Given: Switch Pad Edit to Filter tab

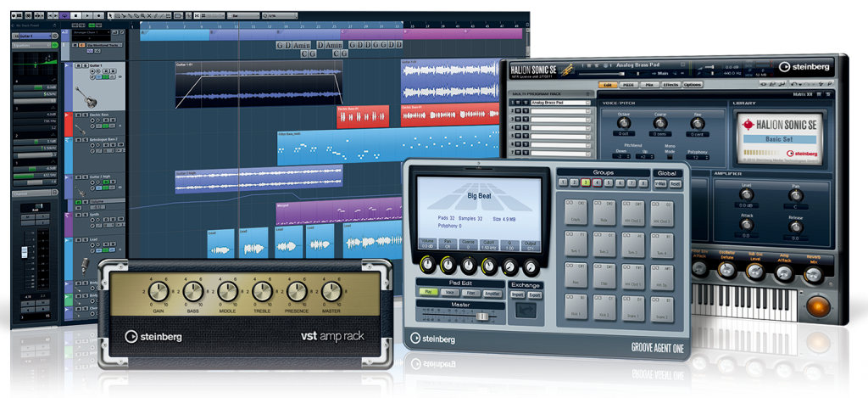Looking at the screenshot, I should coord(471,293).
